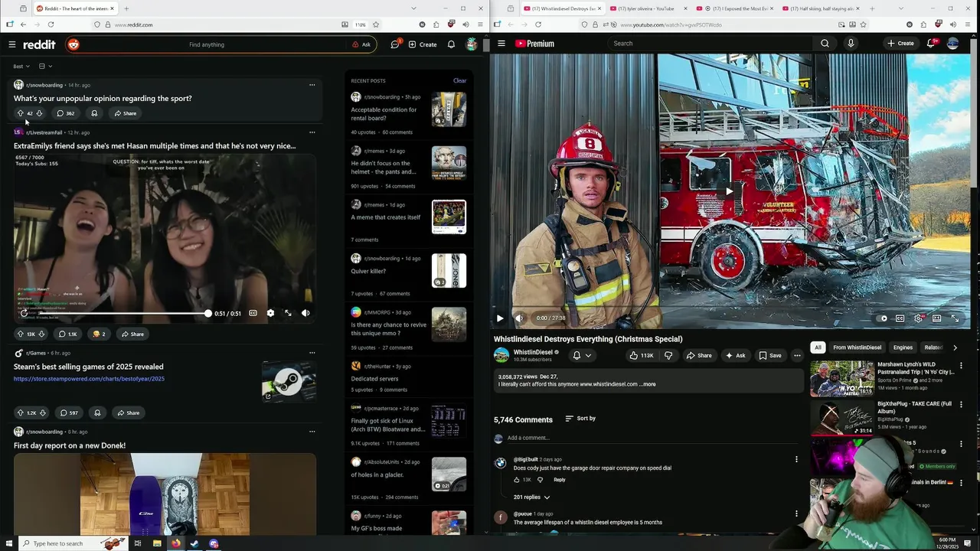This screenshot has height=551, width=980.
Task: Like the WhistlinDiesel video (113K)
Action: click(641, 355)
